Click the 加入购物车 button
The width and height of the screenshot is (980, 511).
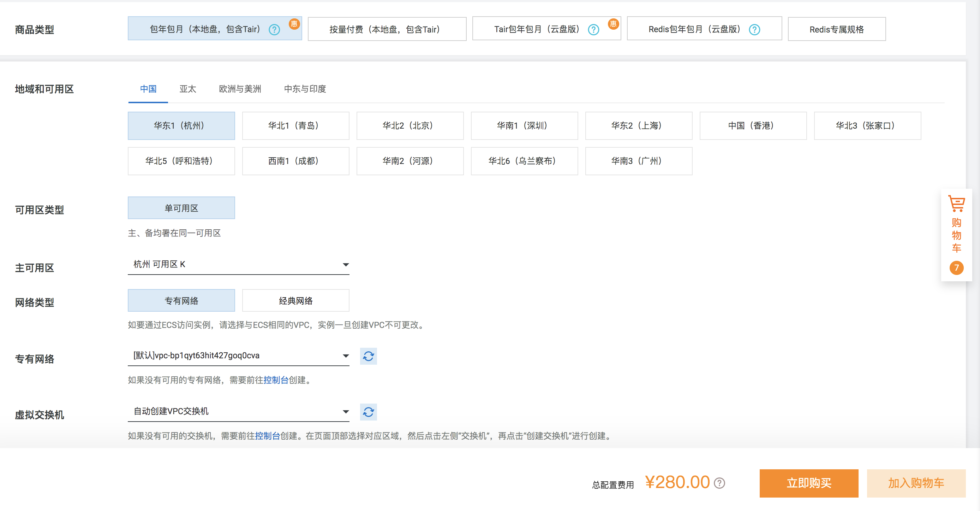pos(916,483)
